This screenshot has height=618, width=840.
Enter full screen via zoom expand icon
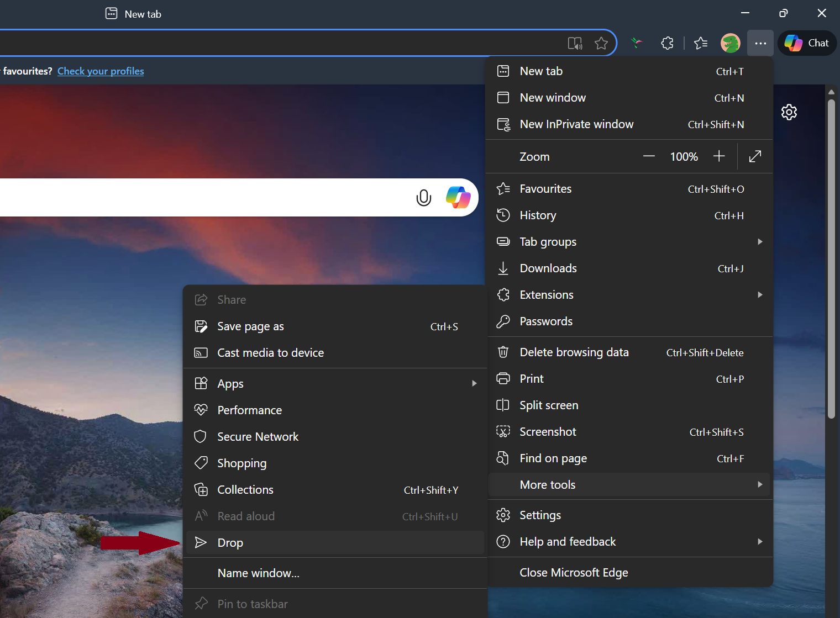click(x=755, y=157)
